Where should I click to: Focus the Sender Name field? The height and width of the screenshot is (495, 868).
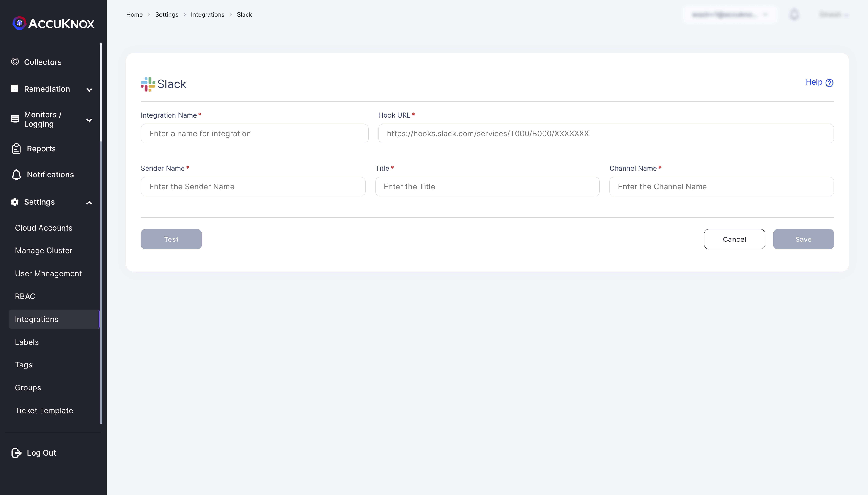(x=253, y=186)
